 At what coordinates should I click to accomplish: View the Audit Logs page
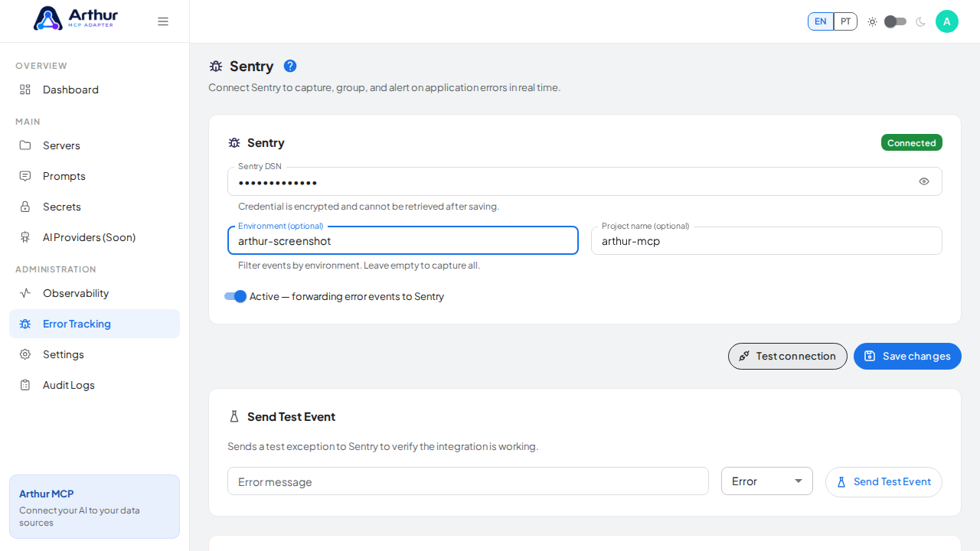[x=94, y=385]
